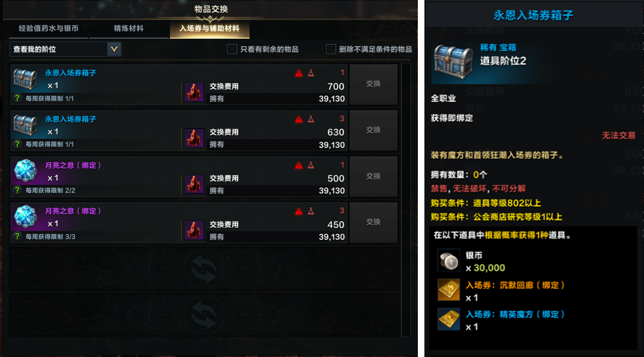Click the 入场券：沉默回廊 ticket icon
Screen dimensions: 644x357
click(x=449, y=290)
